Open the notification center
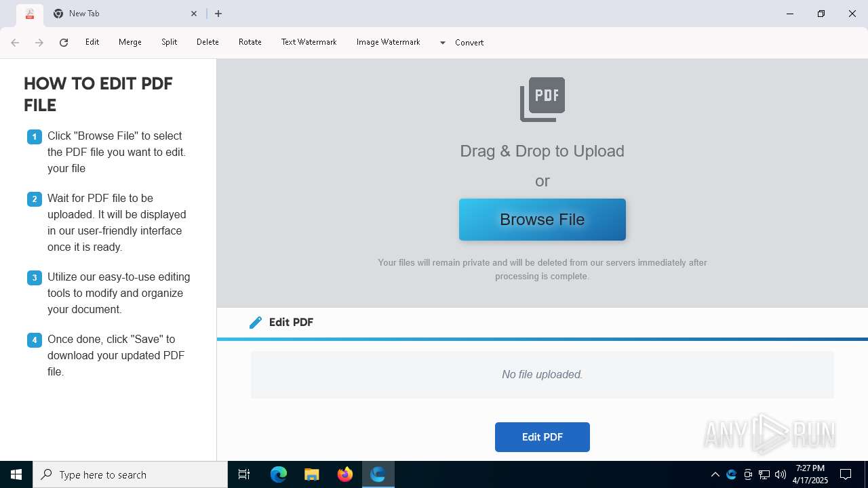868x488 pixels. point(846,474)
